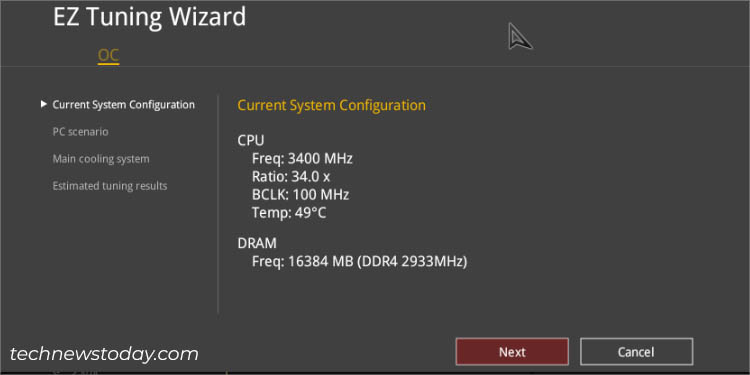Go to Main cooling system step

click(101, 158)
